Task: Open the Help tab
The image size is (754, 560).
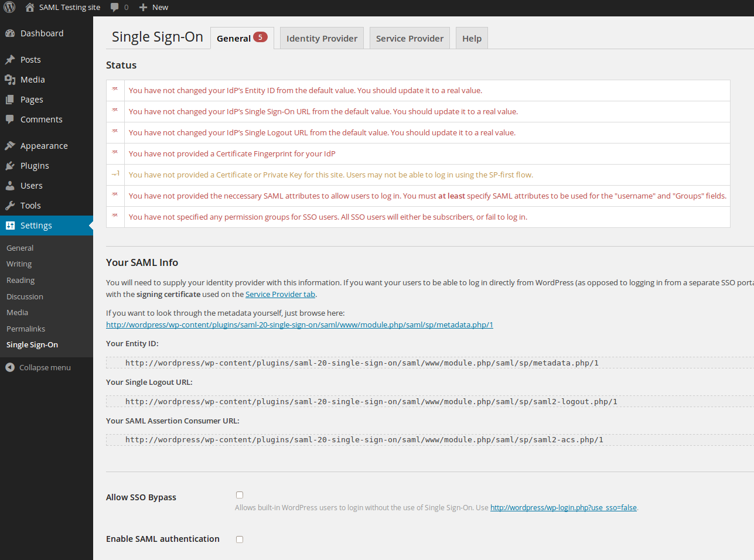Action: [472, 38]
